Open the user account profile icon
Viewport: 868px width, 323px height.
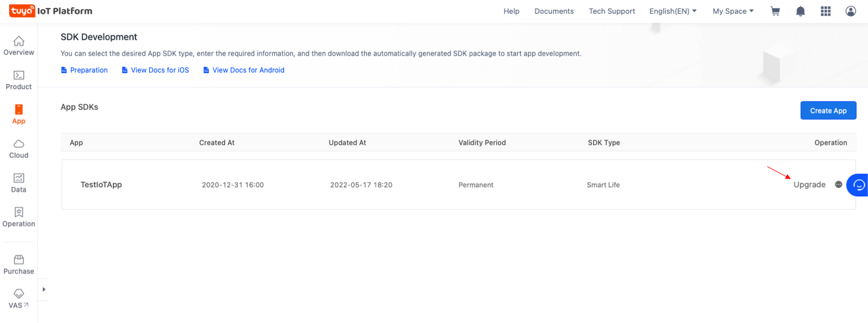(x=851, y=11)
